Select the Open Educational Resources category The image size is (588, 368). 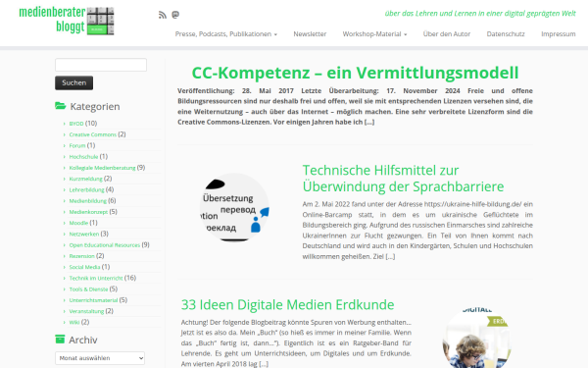[104, 245]
